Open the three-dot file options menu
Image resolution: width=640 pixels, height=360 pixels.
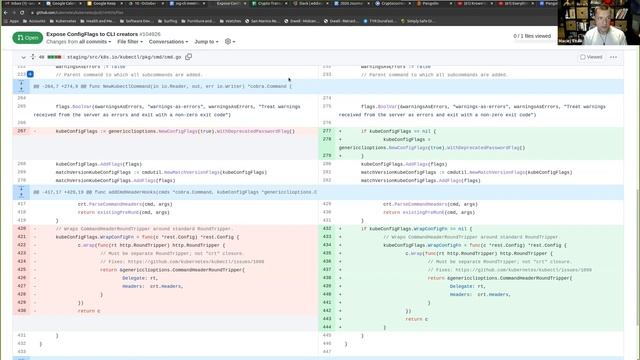pyautogui.click(x=613, y=57)
